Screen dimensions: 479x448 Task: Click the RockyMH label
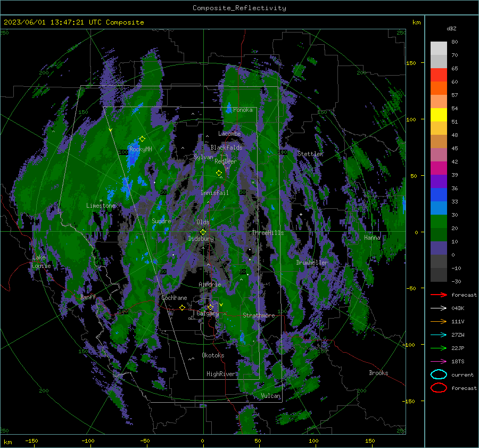point(141,149)
